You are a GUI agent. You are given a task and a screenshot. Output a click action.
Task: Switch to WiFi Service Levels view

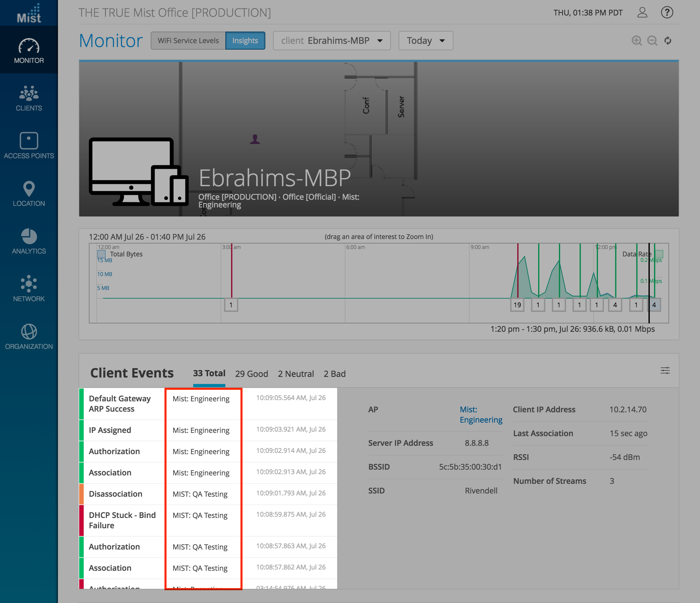click(x=188, y=41)
